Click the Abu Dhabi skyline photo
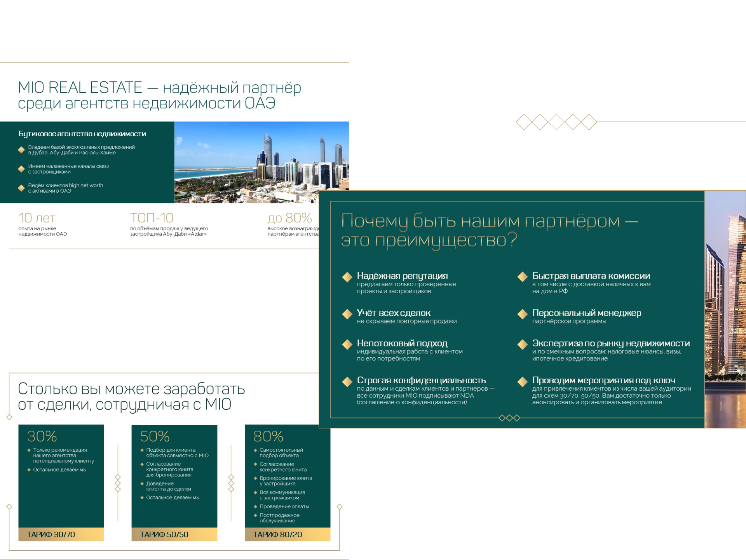 coord(261,162)
